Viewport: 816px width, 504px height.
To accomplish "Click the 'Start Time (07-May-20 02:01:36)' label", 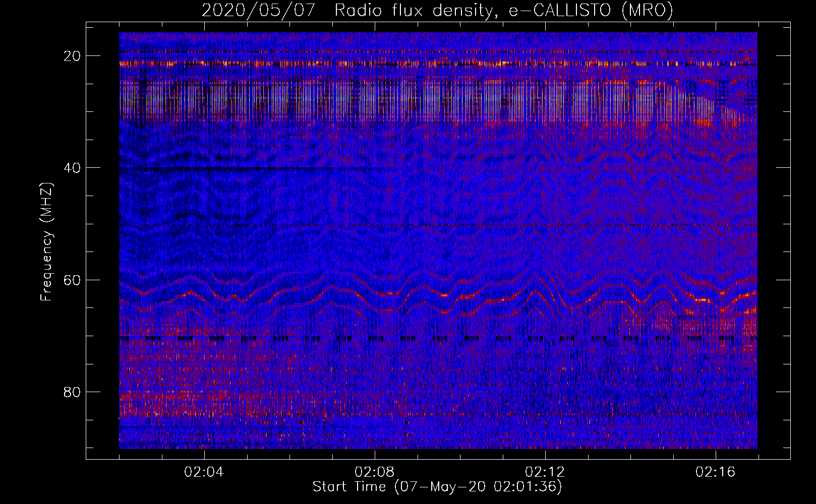I will [x=437, y=487].
